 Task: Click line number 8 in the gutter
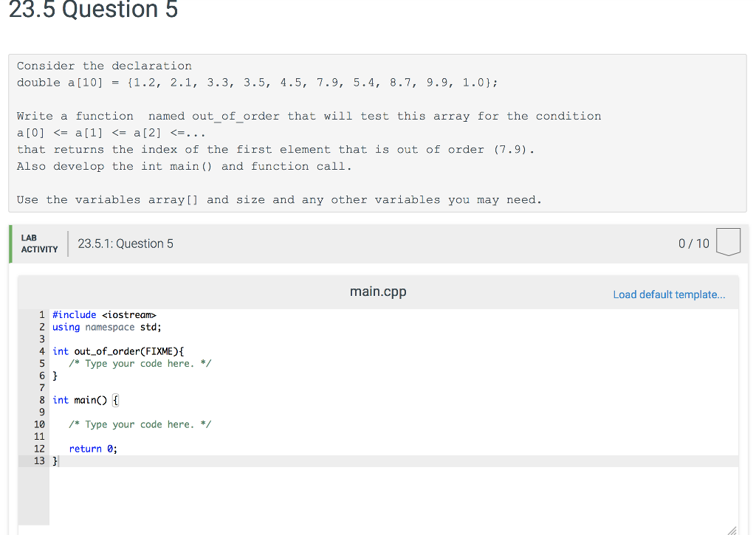(42, 400)
